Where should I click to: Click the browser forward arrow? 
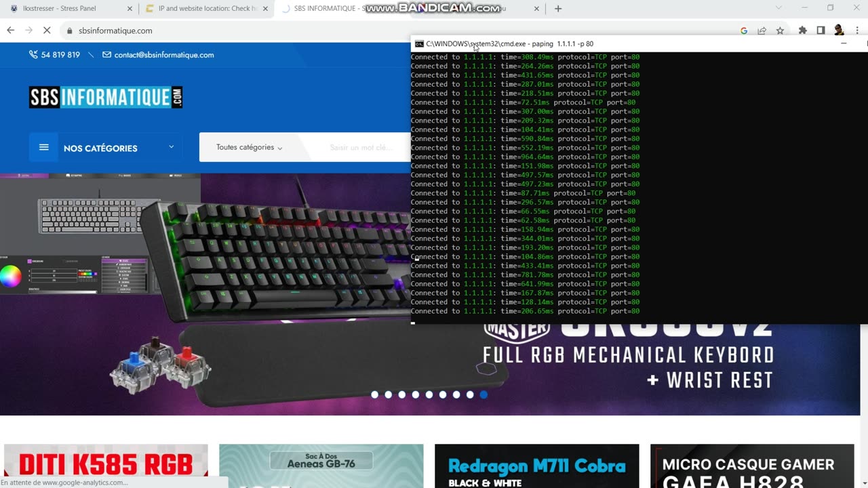(x=28, y=30)
